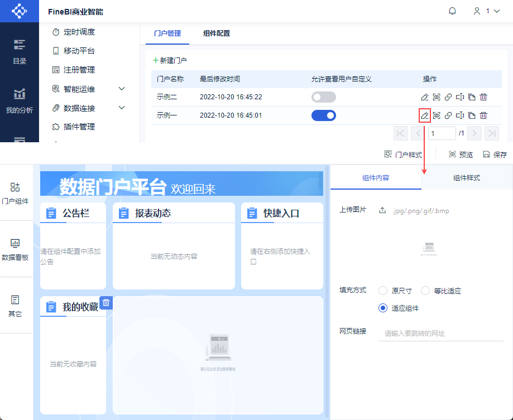513x420 pixels.
Task: Expand the 数据连接 menu chevron
Action: tap(122, 108)
